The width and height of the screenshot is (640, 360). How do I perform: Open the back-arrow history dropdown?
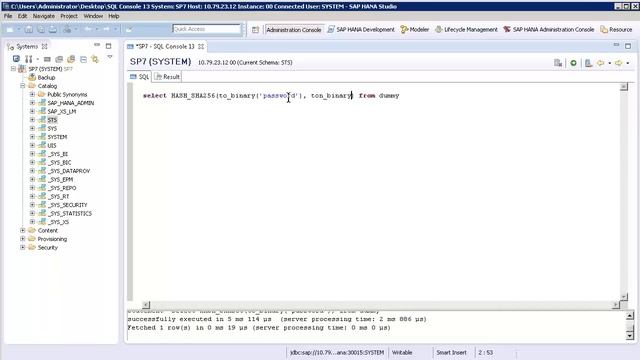pyautogui.click(x=609, y=63)
